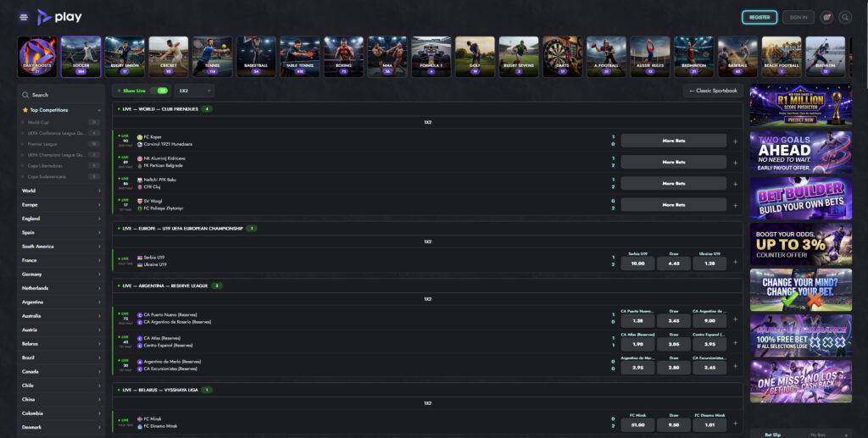Select the Darts sport tile
Image resolution: width=868 pixels, height=438 pixels.
(563, 57)
